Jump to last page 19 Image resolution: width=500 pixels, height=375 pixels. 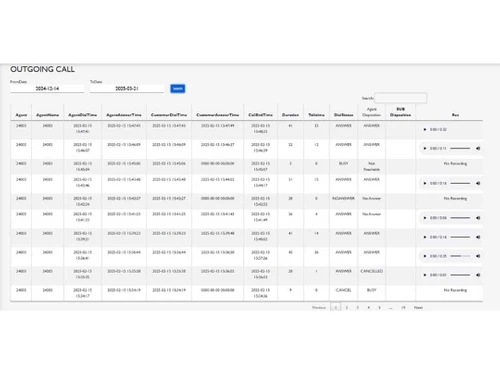point(403,308)
